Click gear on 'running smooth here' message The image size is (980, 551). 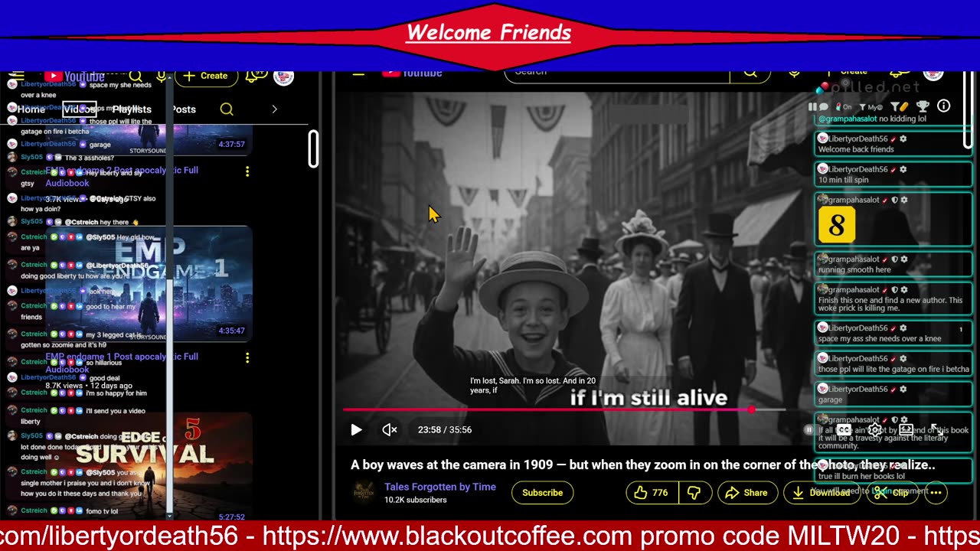pos(904,259)
